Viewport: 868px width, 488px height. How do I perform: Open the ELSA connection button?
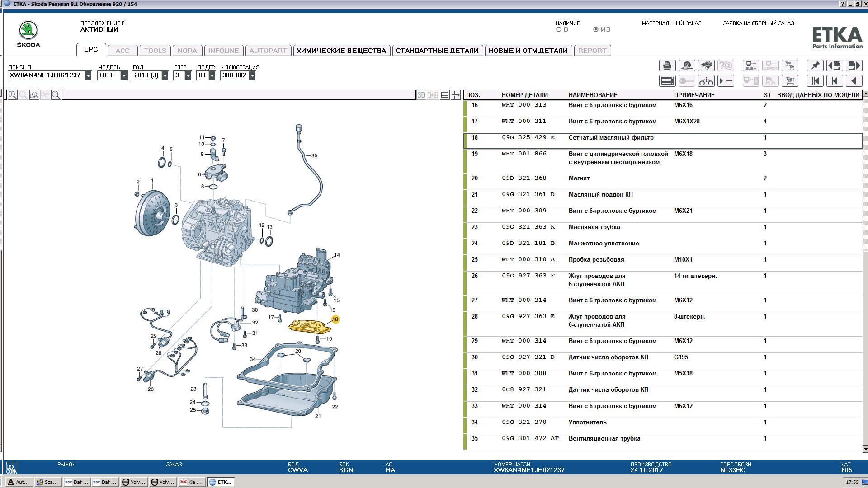click(x=751, y=66)
